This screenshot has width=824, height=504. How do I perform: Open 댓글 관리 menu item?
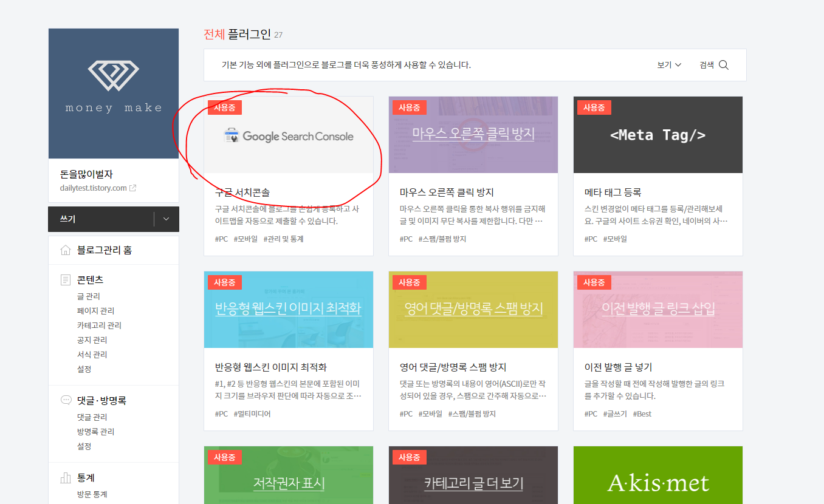tap(92, 417)
